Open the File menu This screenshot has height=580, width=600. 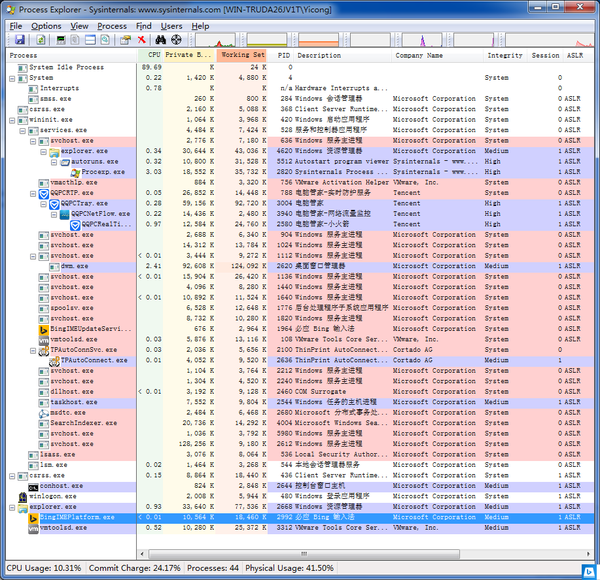point(16,26)
